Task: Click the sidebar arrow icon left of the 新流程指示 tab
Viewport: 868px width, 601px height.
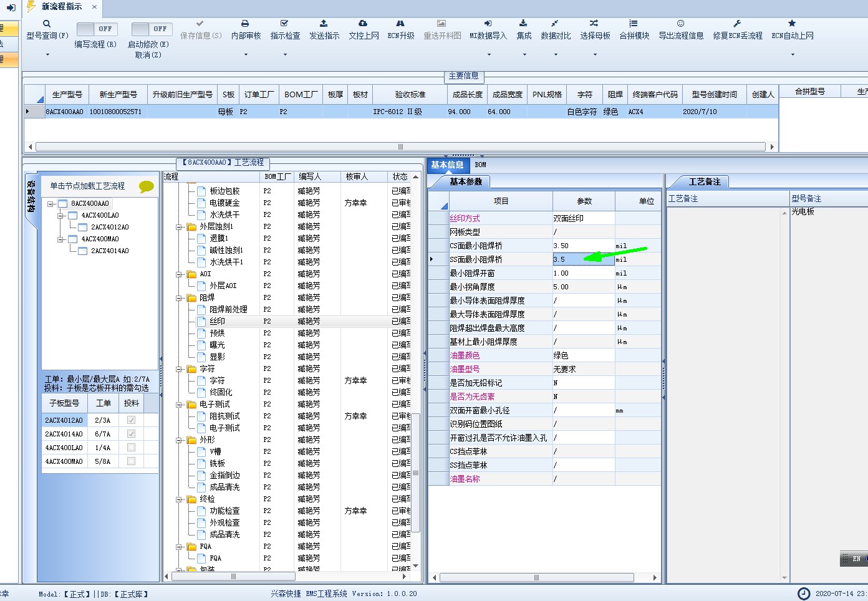Action: tap(11, 7)
